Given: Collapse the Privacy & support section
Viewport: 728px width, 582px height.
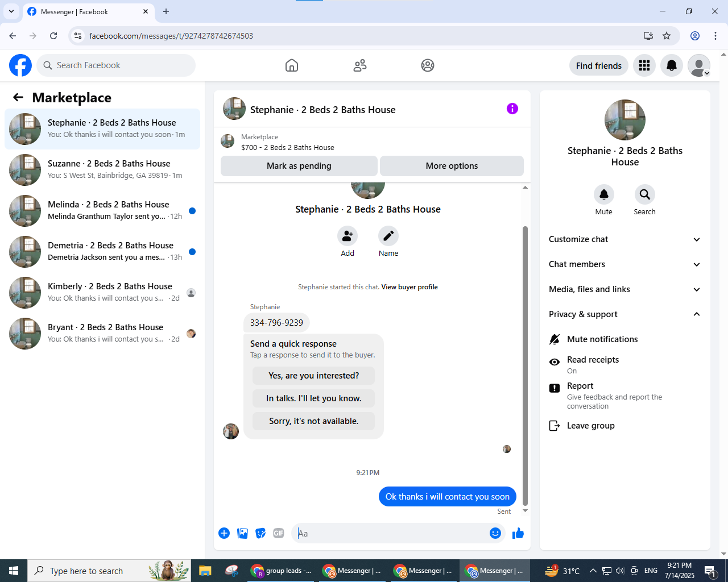Looking at the screenshot, I should 625,314.
